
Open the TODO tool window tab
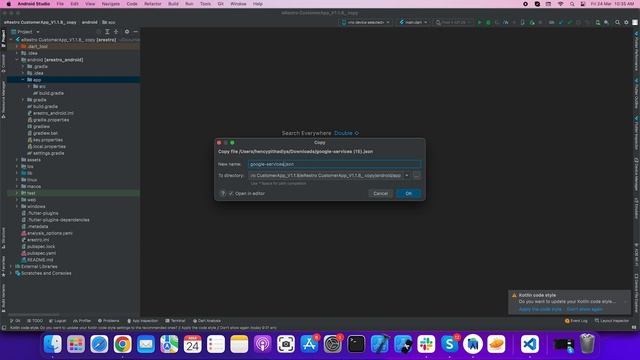point(35,321)
